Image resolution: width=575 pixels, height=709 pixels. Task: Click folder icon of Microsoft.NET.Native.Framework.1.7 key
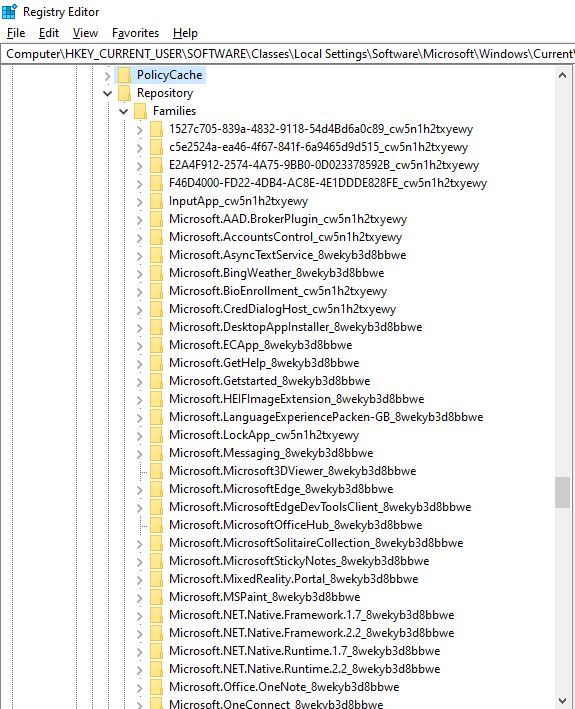156,615
